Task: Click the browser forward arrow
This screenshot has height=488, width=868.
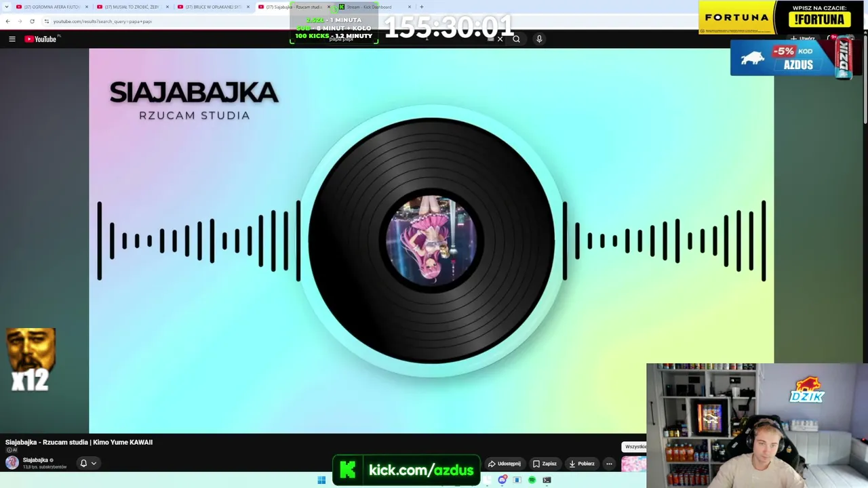Action: [x=20, y=21]
